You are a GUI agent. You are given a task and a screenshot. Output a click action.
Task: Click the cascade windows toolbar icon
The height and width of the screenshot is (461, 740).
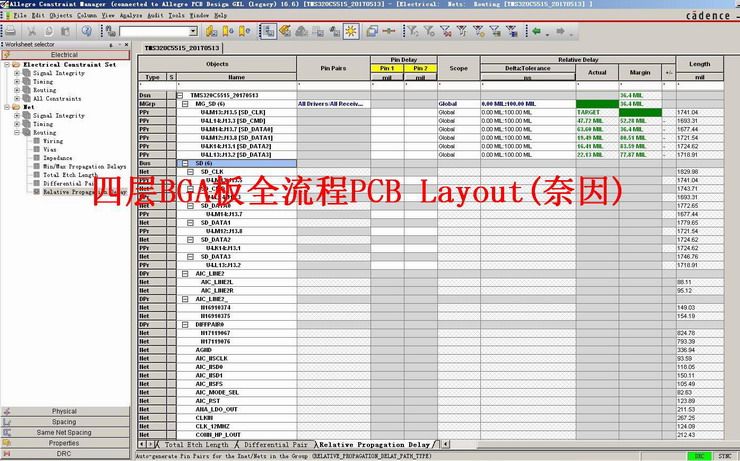[x=372, y=32]
